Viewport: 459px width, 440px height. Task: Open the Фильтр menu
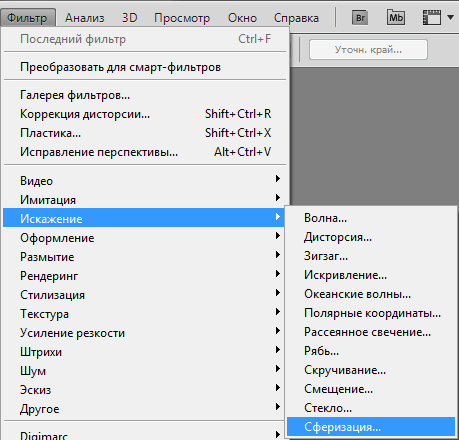click(x=27, y=18)
